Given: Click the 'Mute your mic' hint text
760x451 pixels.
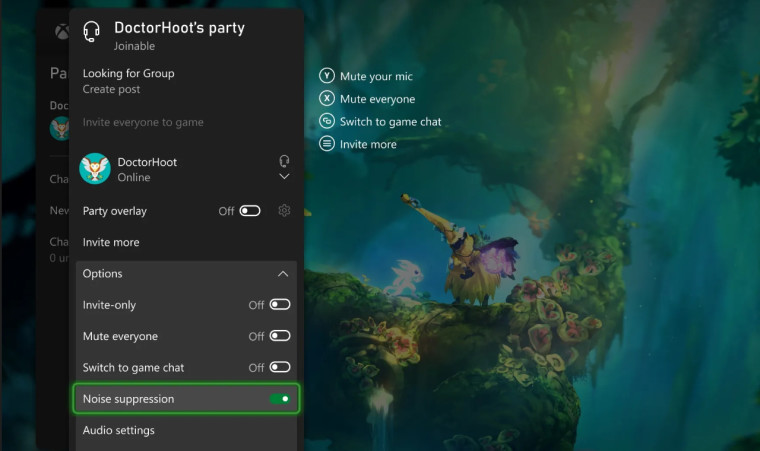Looking at the screenshot, I should click(x=376, y=76).
